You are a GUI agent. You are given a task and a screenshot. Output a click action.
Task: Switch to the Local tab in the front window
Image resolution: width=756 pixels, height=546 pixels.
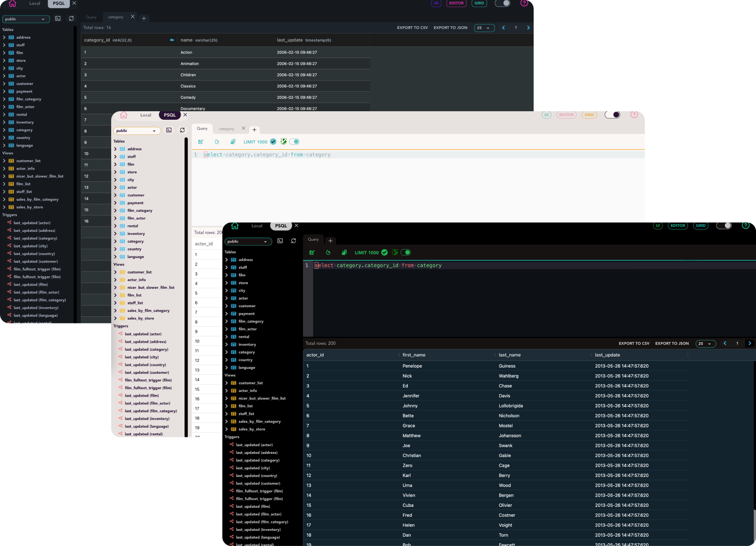point(257,226)
